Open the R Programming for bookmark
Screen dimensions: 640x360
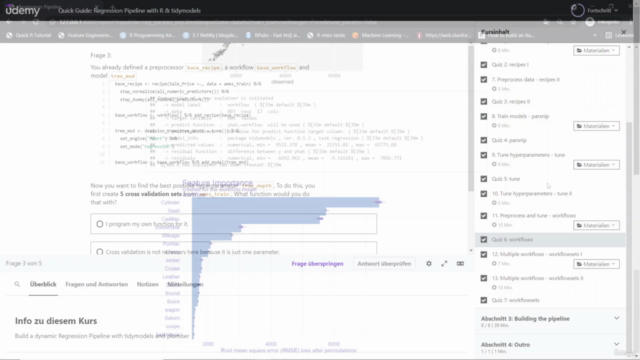click(x=148, y=35)
